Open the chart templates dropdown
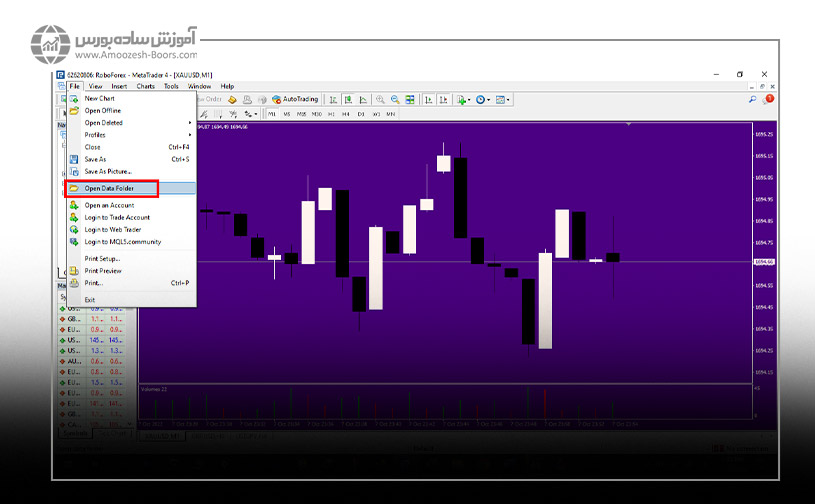This screenshot has width=815, height=504. [x=504, y=100]
